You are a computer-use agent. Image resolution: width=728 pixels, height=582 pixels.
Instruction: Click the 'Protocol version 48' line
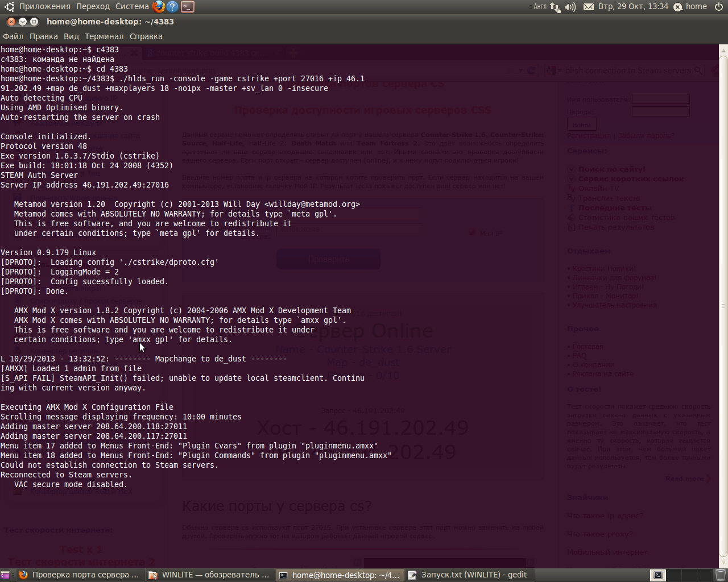click(x=44, y=146)
